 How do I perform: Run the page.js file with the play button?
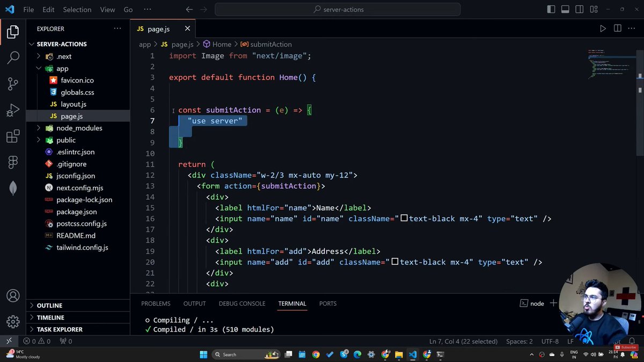click(x=603, y=28)
